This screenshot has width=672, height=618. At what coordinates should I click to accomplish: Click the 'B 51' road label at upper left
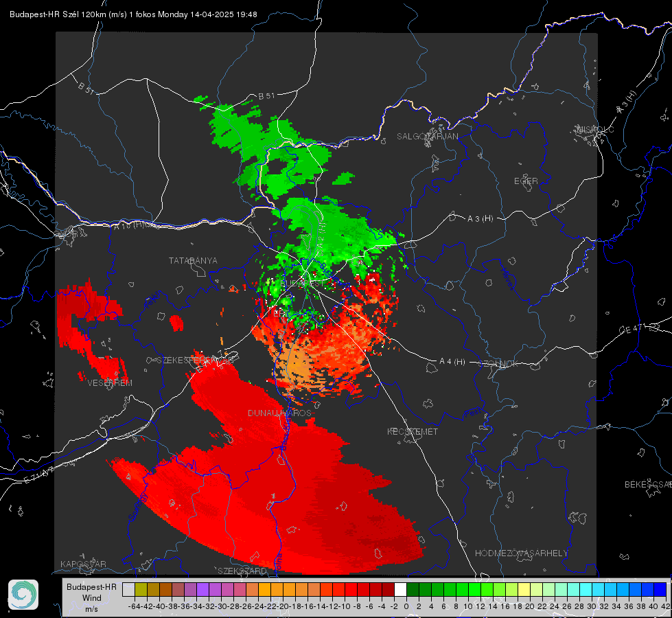coord(86,89)
